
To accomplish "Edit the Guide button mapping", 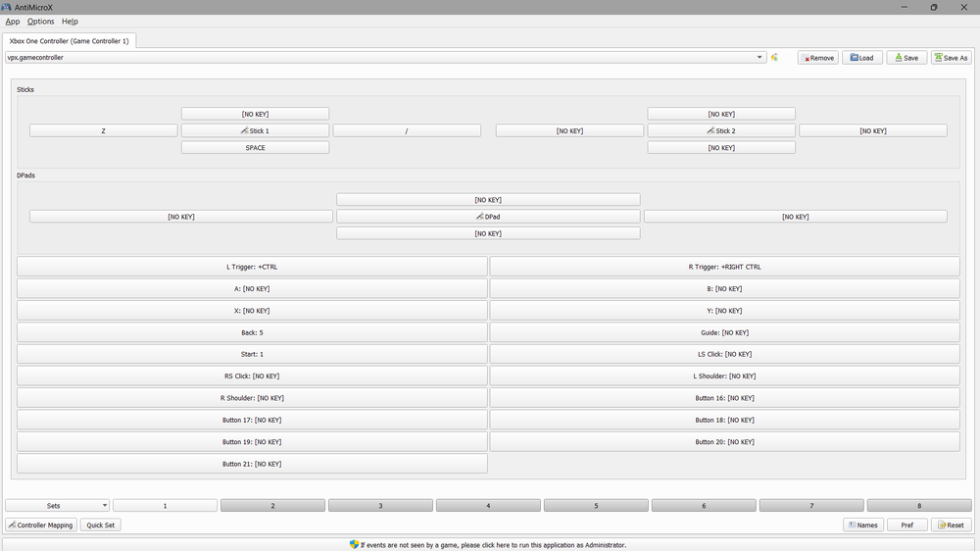I will (724, 332).
